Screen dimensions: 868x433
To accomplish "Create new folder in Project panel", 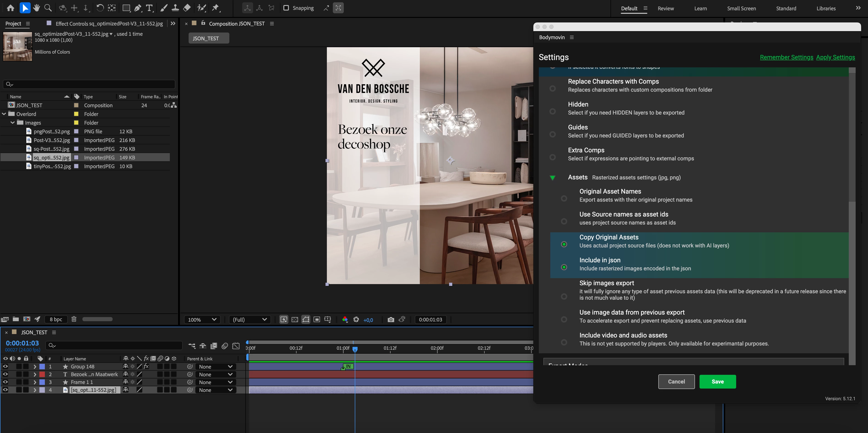I will (16, 319).
